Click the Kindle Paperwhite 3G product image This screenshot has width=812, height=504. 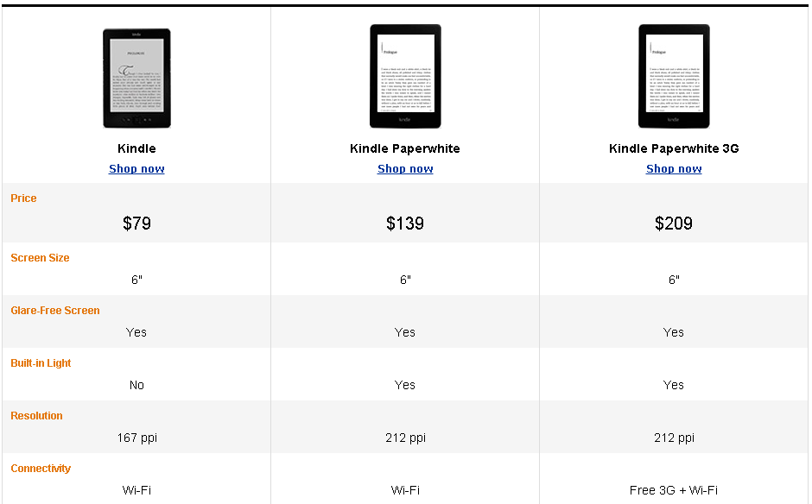coord(674,76)
